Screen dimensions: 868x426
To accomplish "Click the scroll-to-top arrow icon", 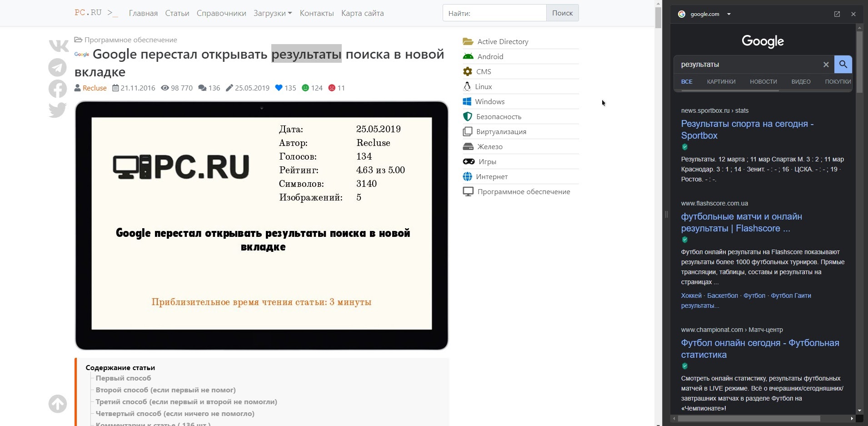I will [x=58, y=404].
